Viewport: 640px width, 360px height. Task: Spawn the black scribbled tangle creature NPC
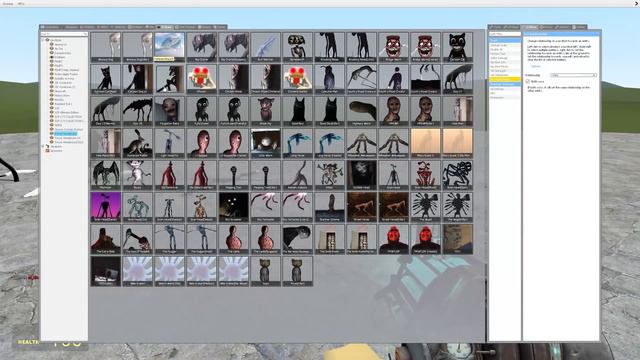457,175
